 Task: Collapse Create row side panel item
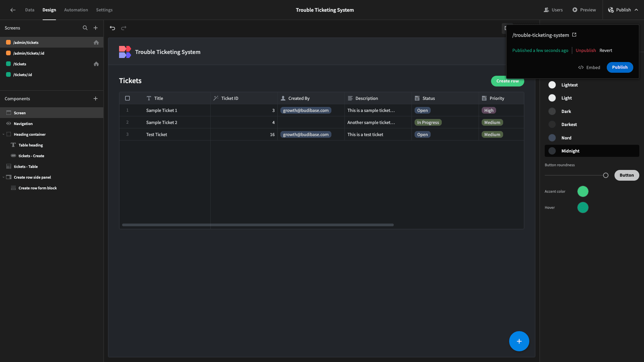[x=3, y=177]
